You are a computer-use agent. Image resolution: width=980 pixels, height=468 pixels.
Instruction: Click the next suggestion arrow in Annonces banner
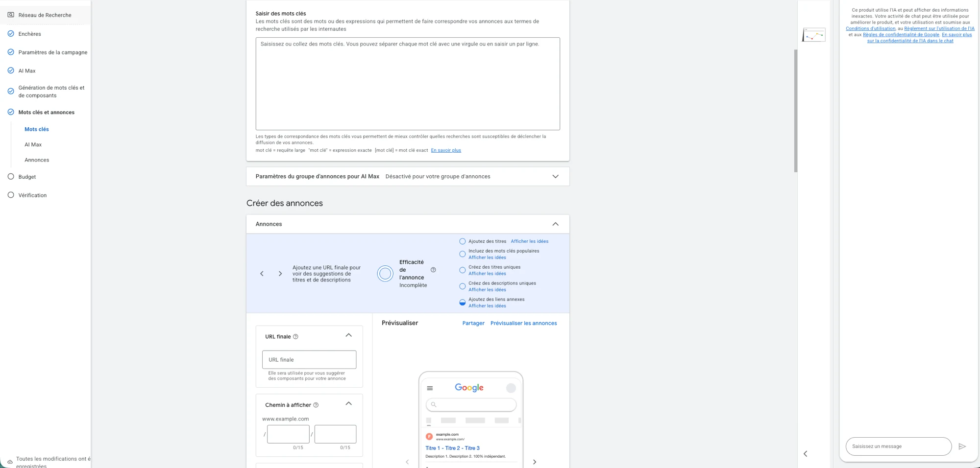pyautogui.click(x=280, y=274)
